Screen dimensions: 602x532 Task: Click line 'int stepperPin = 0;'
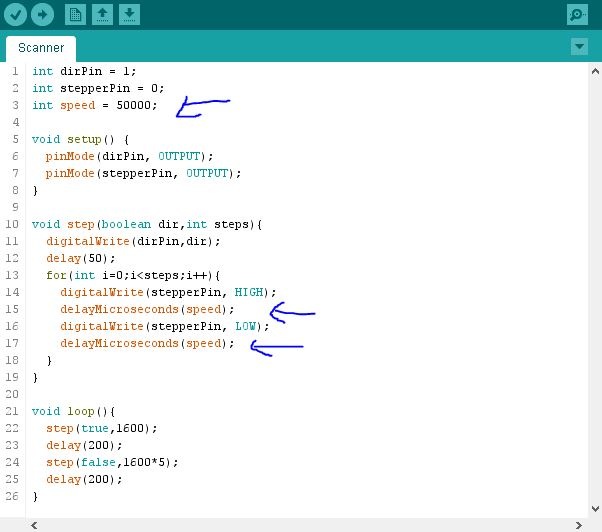[98, 88]
